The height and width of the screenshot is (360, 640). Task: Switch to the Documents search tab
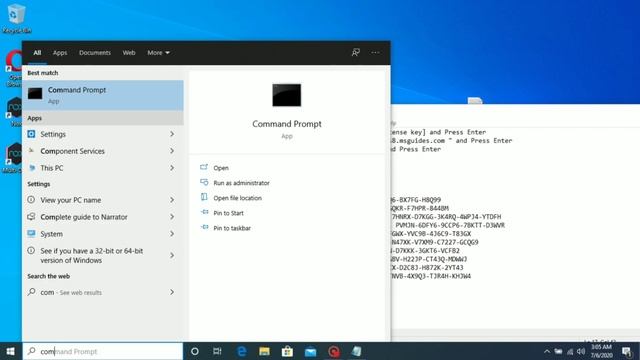click(95, 53)
